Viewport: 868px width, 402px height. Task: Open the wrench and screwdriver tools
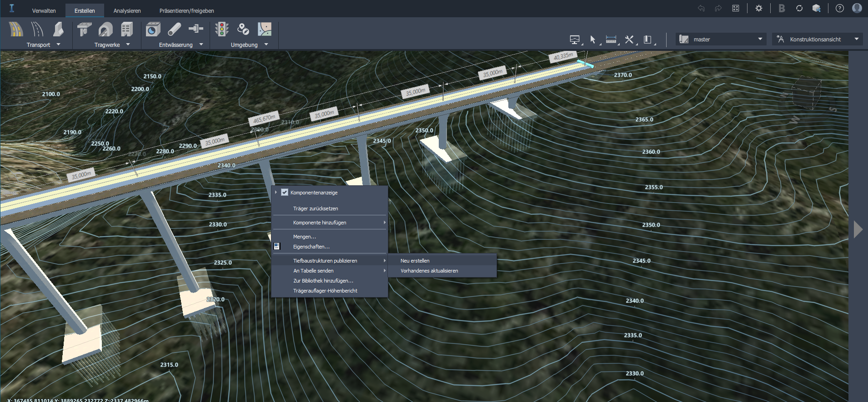click(x=630, y=40)
